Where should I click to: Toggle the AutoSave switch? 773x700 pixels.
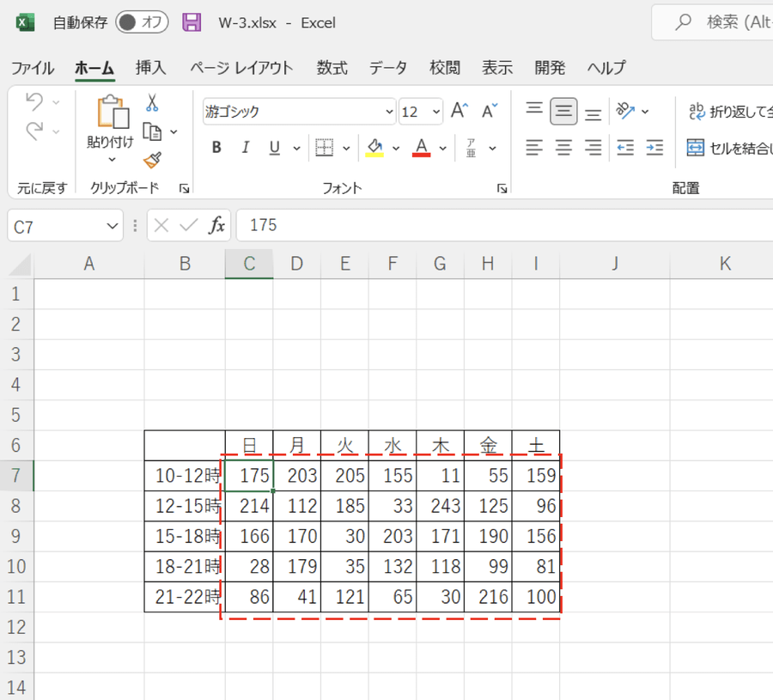pos(142,22)
